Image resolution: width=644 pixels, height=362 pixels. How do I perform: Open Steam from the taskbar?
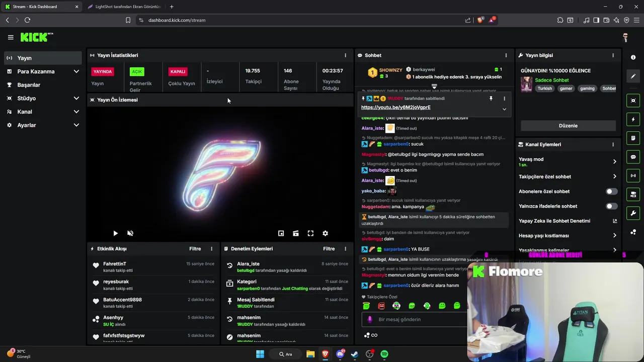(355, 354)
